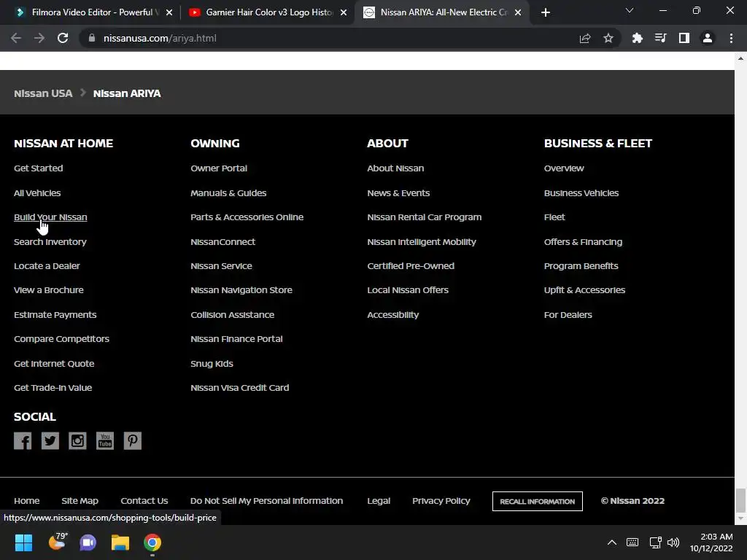Open the Chrome extensions puzzle icon
747x560 pixels.
(638, 38)
